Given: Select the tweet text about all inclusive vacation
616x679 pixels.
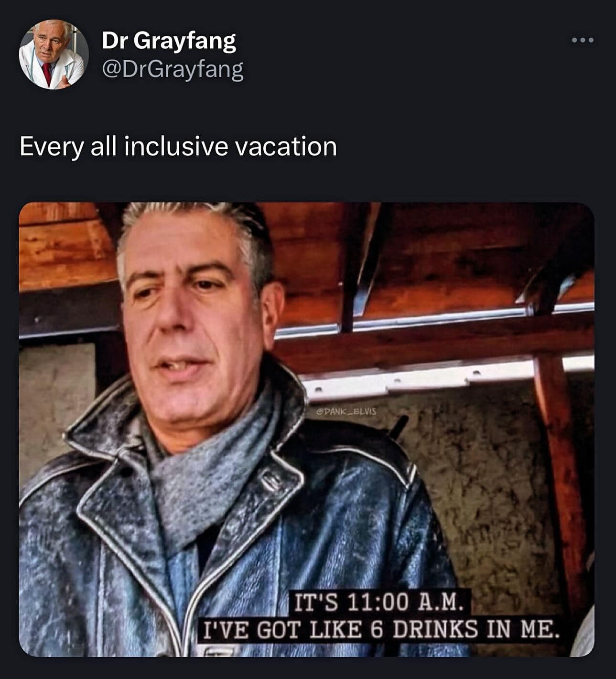Looking at the screenshot, I should pyautogui.click(x=178, y=146).
